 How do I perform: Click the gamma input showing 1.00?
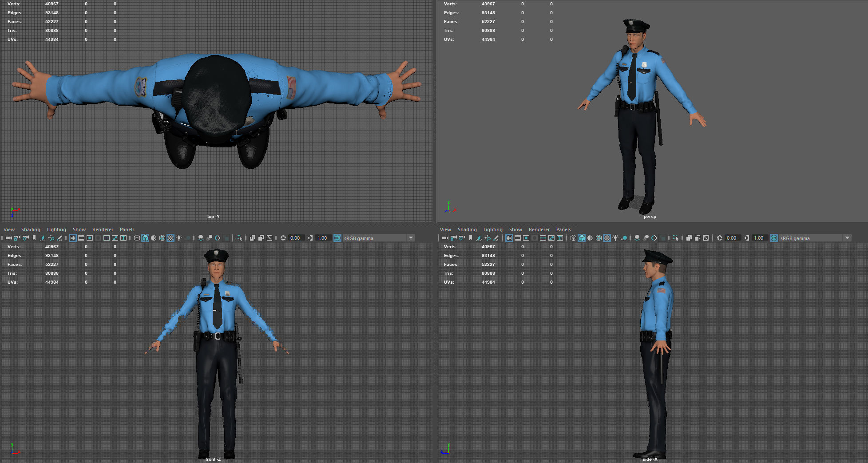pyautogui.click(x=323, y=238)
